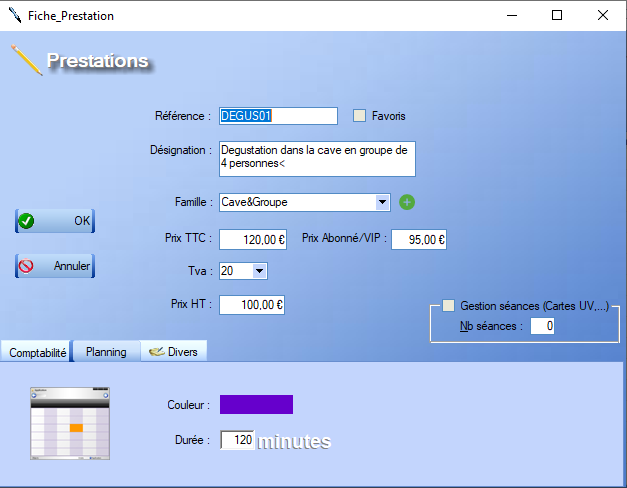Viewport: 627px width, 488px height.
Task: Open the Famille dropdown list
Action: point(382,202)
